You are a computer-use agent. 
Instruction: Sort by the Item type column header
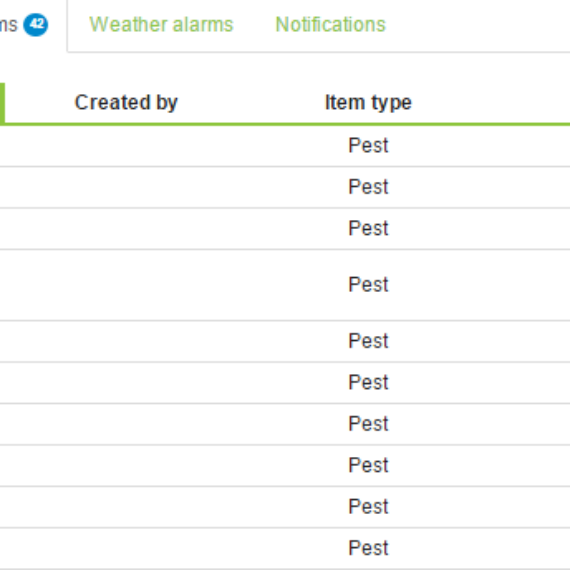click(x=368, y=103)
